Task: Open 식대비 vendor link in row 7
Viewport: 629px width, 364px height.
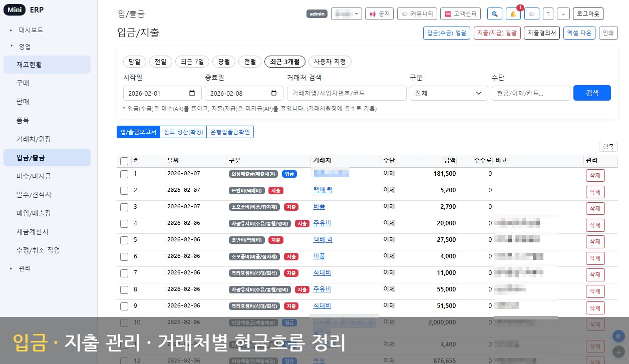Action: pos(322,272)
